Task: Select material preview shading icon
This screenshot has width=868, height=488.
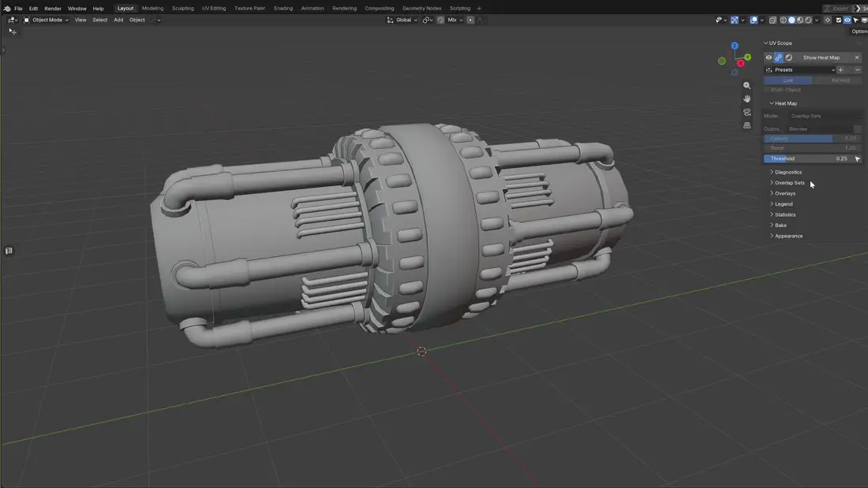Action: 800,20
